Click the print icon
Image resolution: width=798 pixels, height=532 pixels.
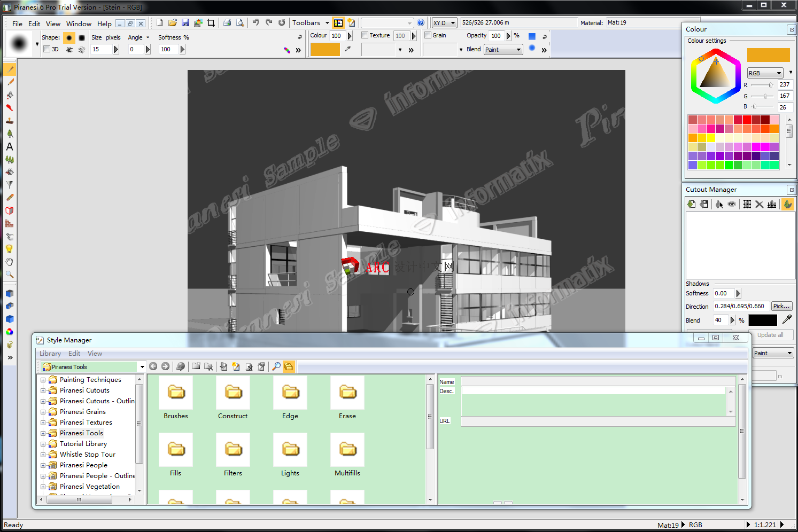point(227,22)
